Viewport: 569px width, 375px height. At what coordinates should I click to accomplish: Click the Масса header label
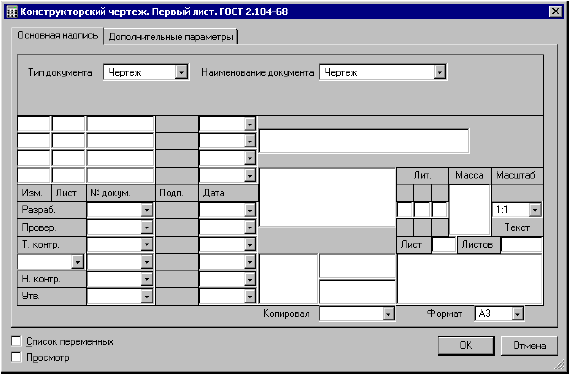click(470, 176)
